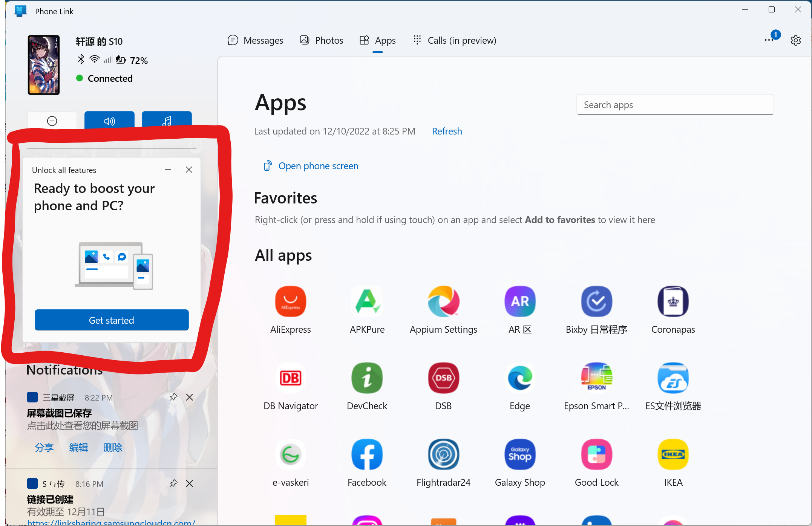The image size is (812, 526).
Task: Click Open phone screen link
Action: (x=311, y=166)
